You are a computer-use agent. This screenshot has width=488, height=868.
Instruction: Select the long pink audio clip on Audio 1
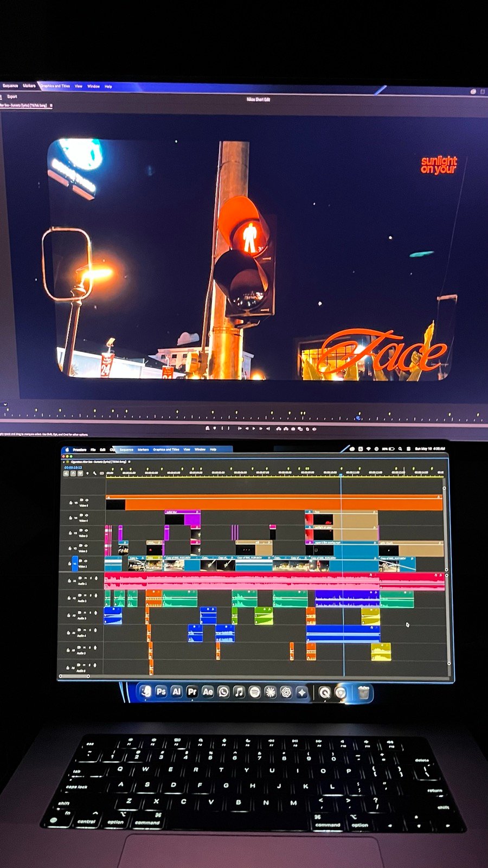[x=241, y=582]
